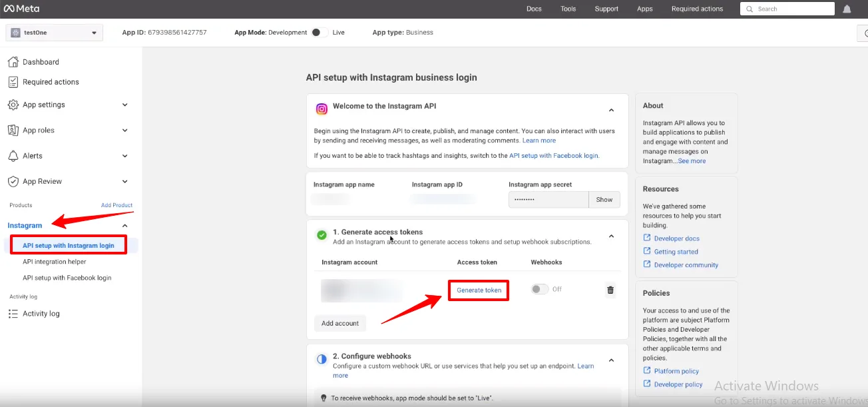Click the Add account button
This screenshot has height=407, width=868.
click(340, 323)
